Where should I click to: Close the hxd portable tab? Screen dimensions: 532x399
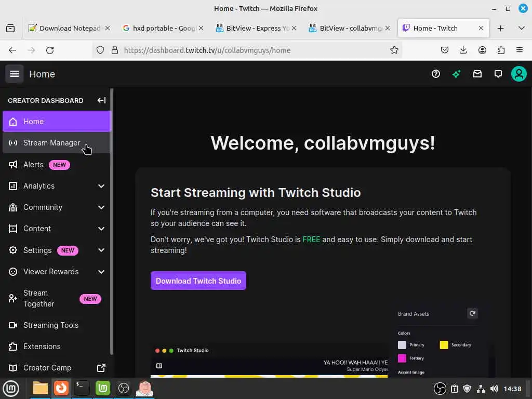[201, 28]
